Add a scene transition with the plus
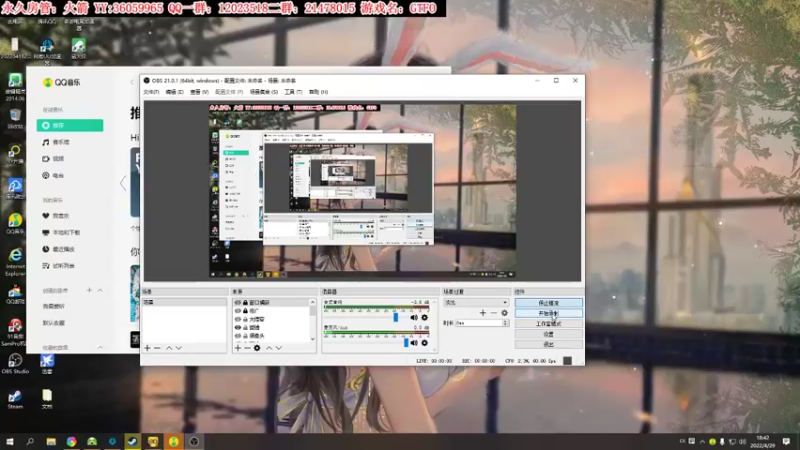This screenshot has height=450, width=800. coord(483,313)
